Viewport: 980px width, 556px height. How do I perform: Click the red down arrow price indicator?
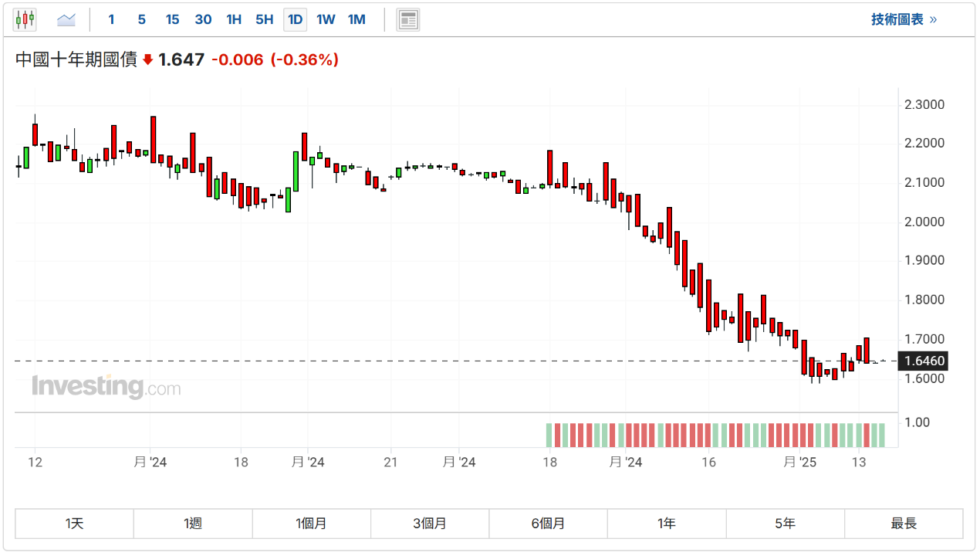click(148, 59)
